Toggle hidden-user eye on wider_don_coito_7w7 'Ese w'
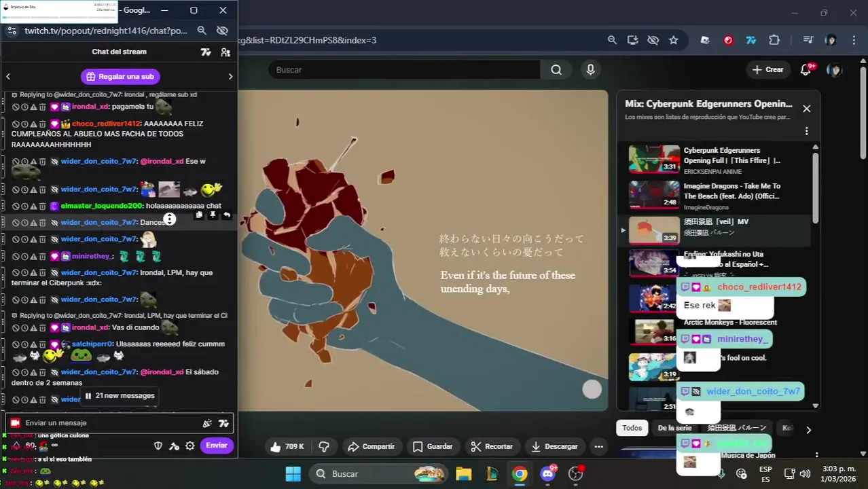Viewport: 868px width, 489px height. (54, 162)
